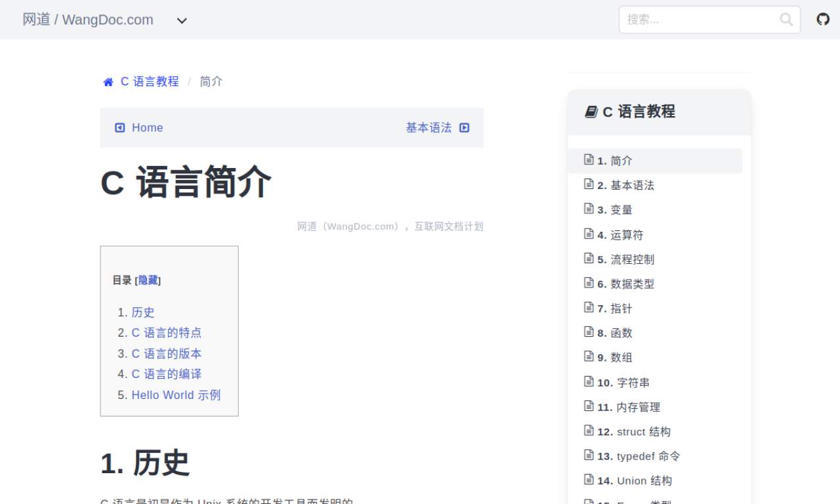
Task: Click the search magnifier icon
Action: point(786,20)
